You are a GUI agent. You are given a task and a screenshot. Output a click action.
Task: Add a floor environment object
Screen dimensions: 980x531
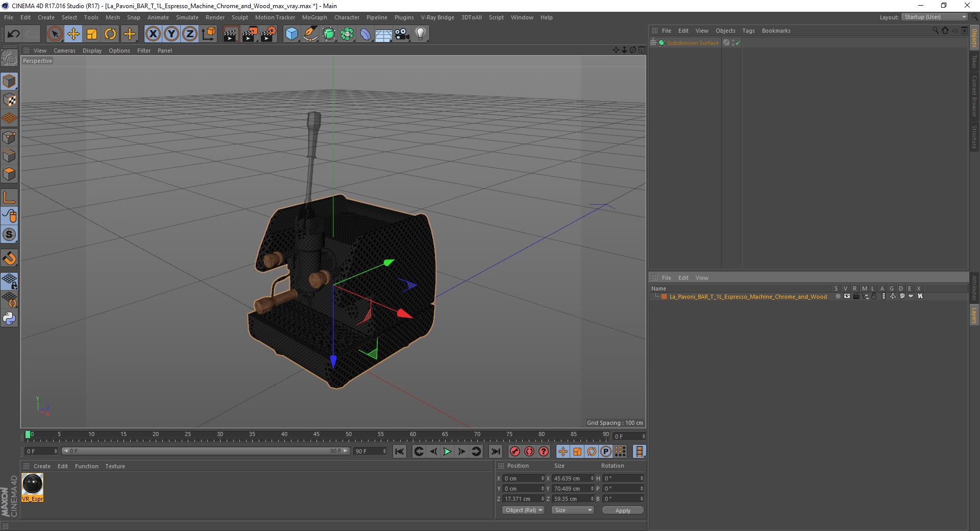[383, 34]
